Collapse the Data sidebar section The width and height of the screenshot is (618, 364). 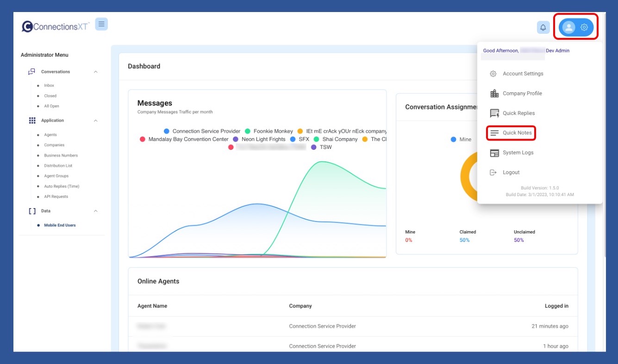96,211
